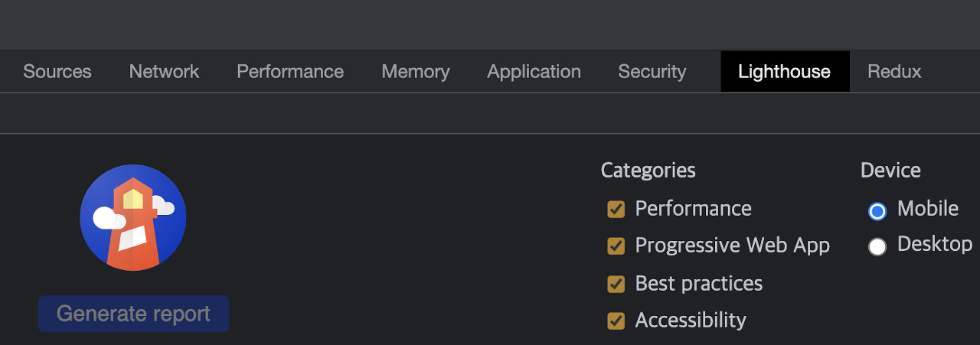Open the Redux tab
Viewport: 980px width, 345px height.
pos(894,72)
